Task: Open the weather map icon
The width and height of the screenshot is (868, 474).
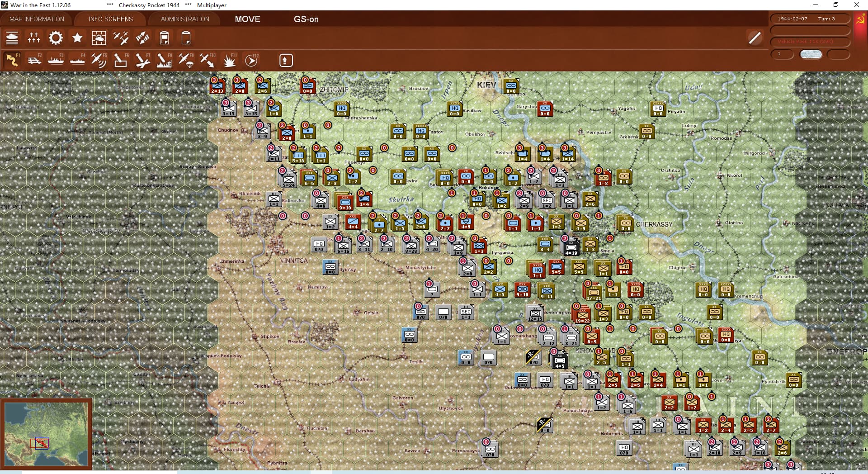Action: pyautogui.click(x=99, y=38)
